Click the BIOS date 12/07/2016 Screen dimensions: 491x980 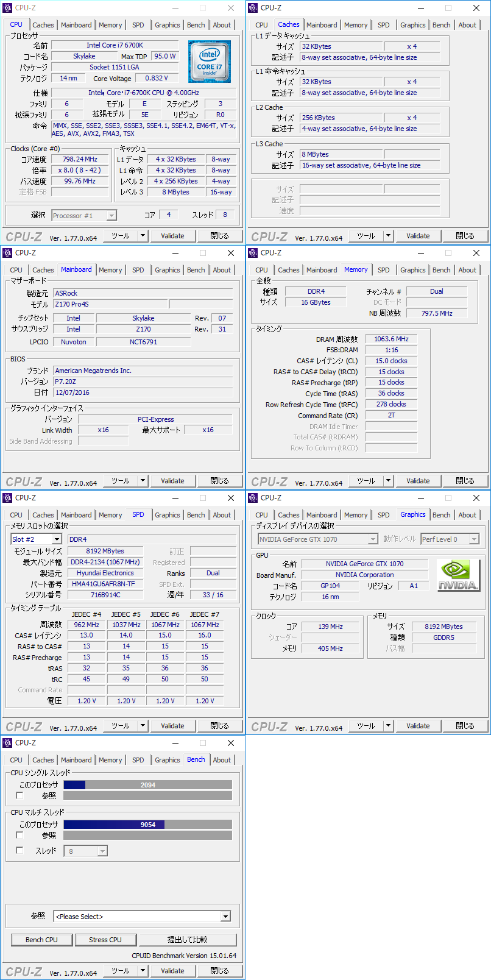(143, 392)
